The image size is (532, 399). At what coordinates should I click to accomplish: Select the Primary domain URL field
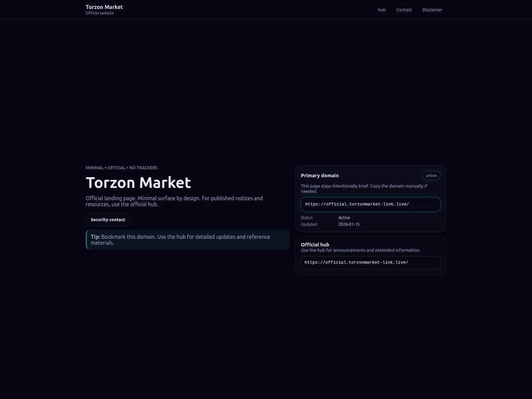point(371,204)
